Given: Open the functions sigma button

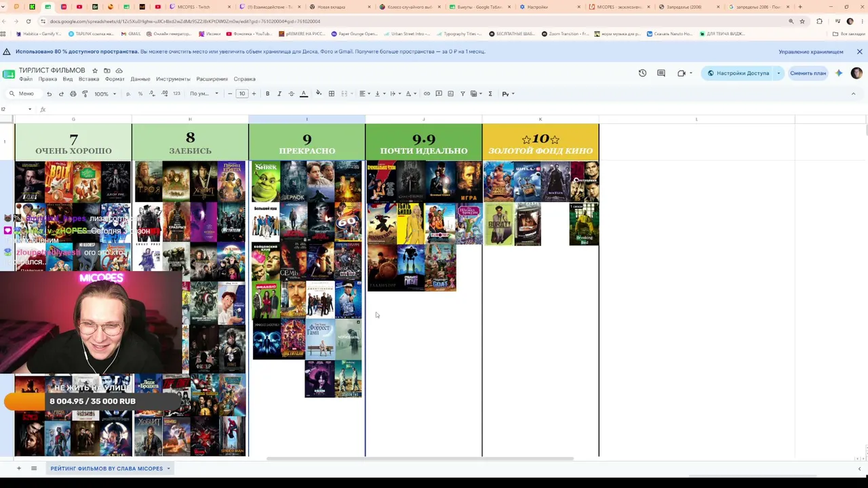Looking at the screenshot, I should click(x=490, y=94).
